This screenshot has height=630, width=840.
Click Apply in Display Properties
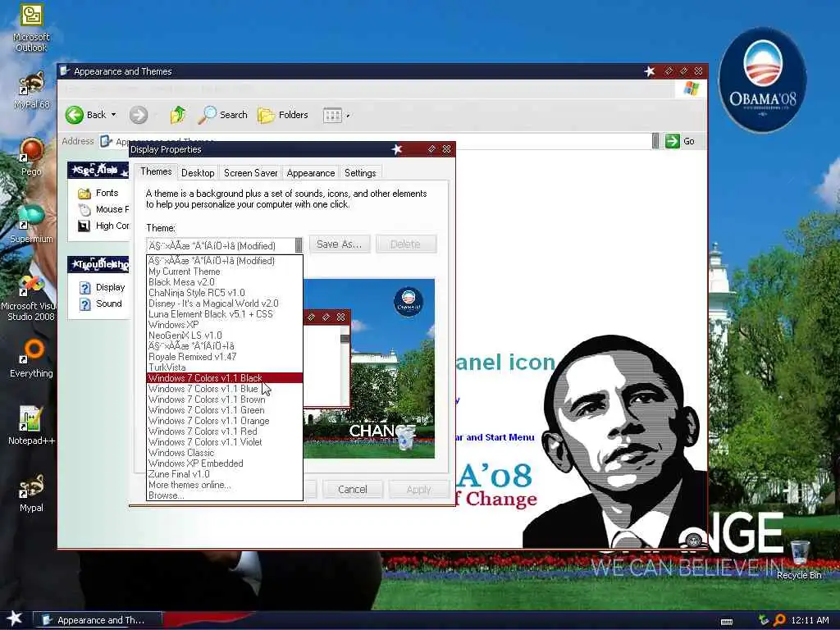[x=418, y=489]
